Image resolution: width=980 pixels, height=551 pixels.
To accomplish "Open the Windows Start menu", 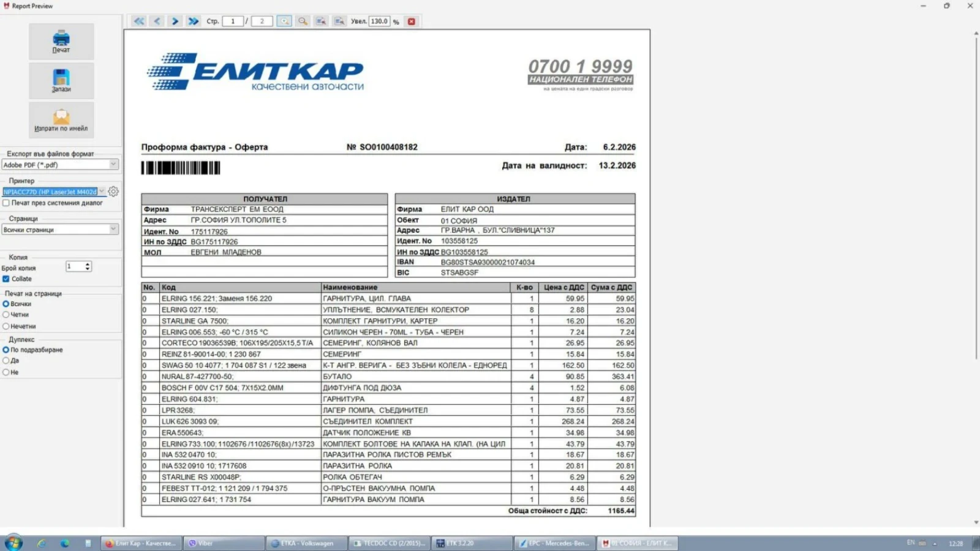I will tap(13, 543).
